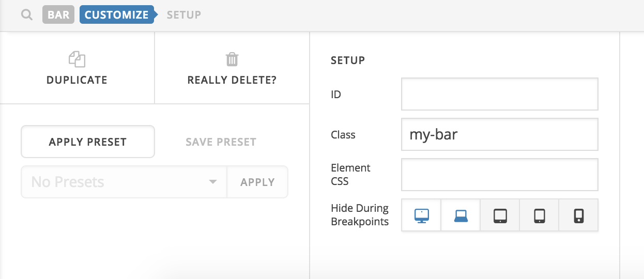The width and height of the screenshot is (644, 279).
Task: Click the DUPLICATE text label
Action: coord(77,80)
